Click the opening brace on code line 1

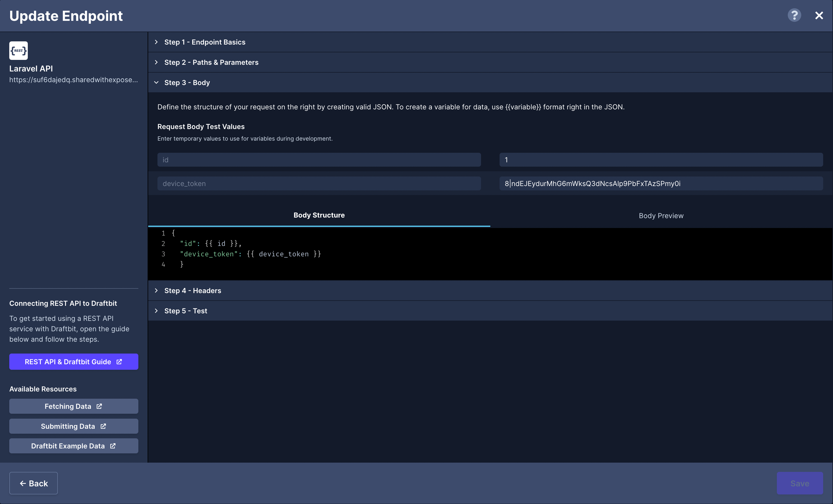tap(173, 233)
